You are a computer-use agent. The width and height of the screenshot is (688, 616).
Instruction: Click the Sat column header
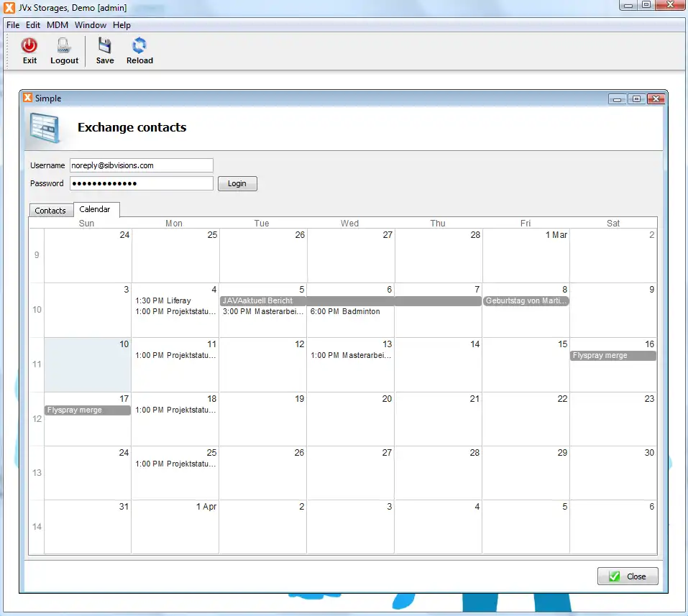point(613,223)
